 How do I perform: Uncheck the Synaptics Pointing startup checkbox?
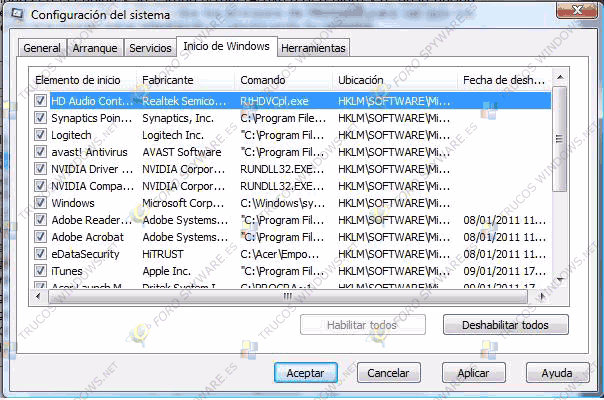click(x=40, y=118)
